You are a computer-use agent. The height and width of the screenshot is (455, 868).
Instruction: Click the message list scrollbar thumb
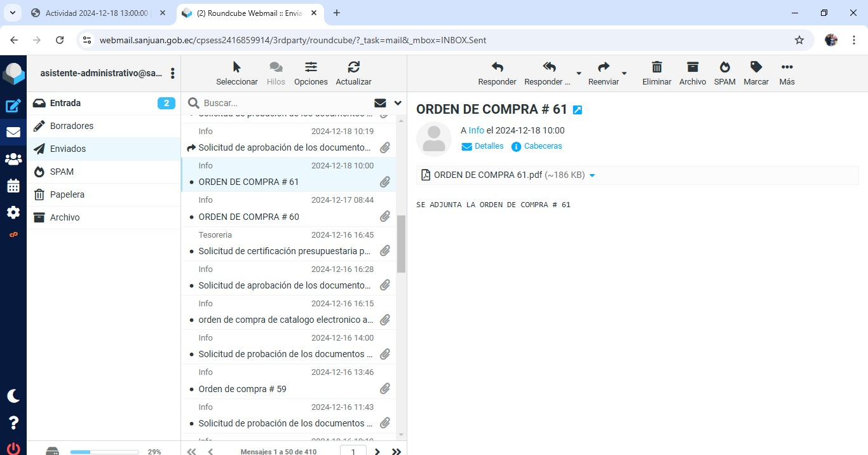pyautogui.click(x=401, y=244)
